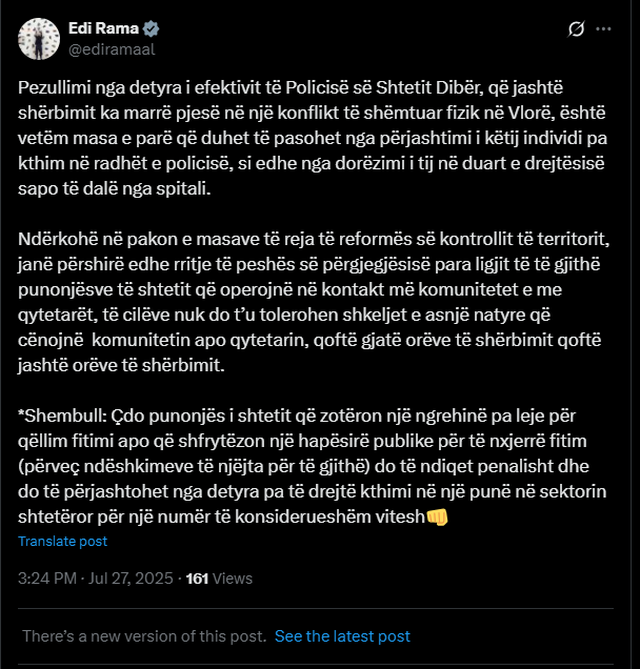Open the three-dot more options menu
The image size is (640, 669).
point(603,29)
